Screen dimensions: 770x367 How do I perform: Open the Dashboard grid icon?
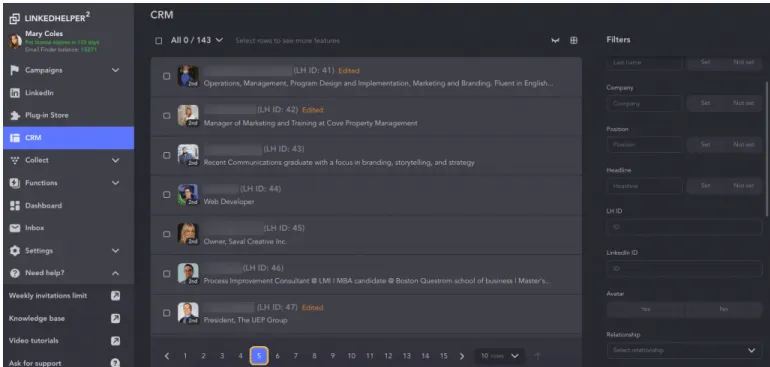tap(15, 205)
